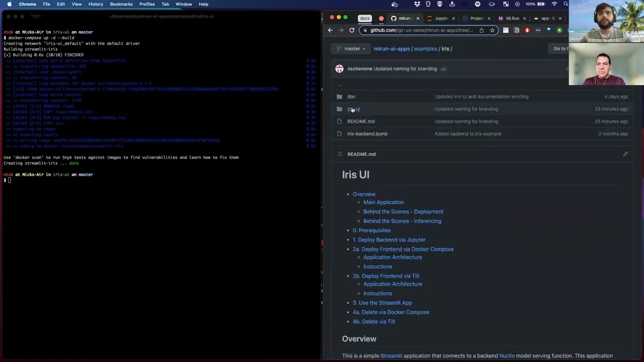Expand the commit message ellipsis
This screenshot has width=644, height=362.
tap(443, 69)
